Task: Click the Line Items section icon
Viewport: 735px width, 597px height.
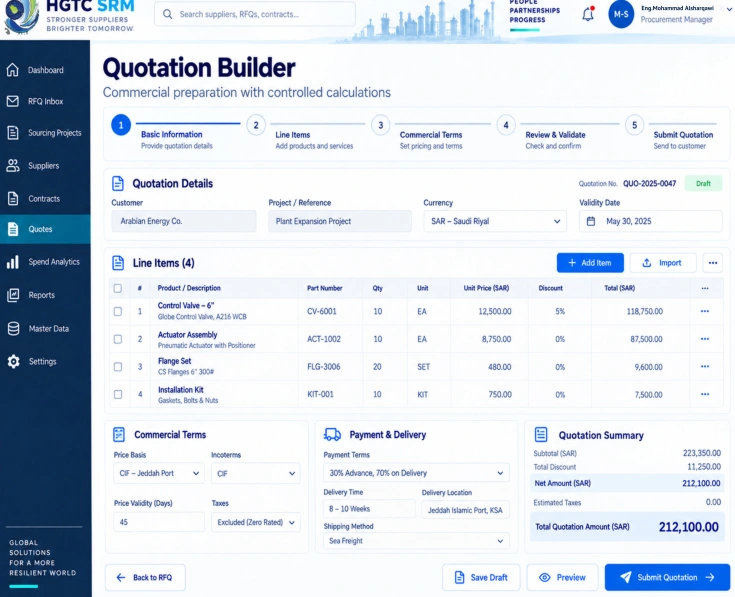Action: [118, 263]
